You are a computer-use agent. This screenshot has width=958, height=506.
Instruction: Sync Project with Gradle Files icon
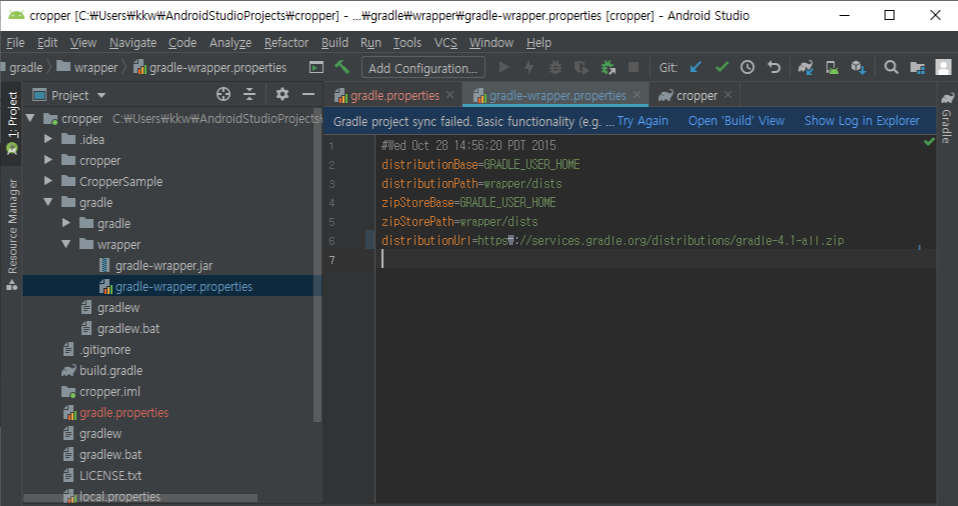[805, 67]
